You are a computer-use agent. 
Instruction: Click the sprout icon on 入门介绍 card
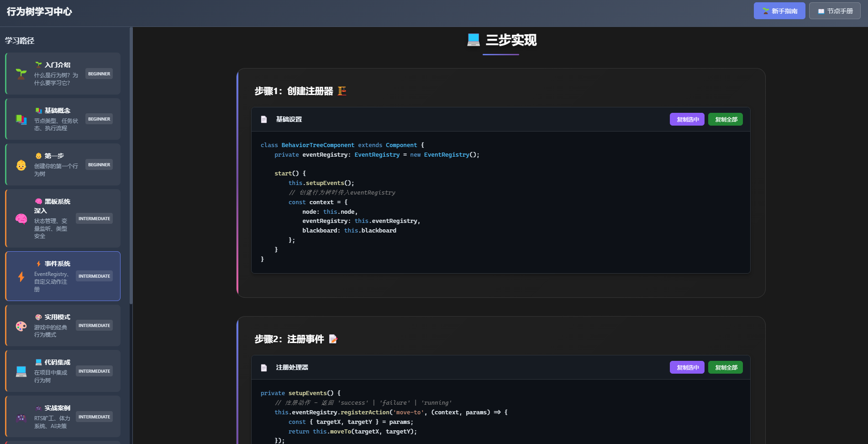tap(21, 74)
